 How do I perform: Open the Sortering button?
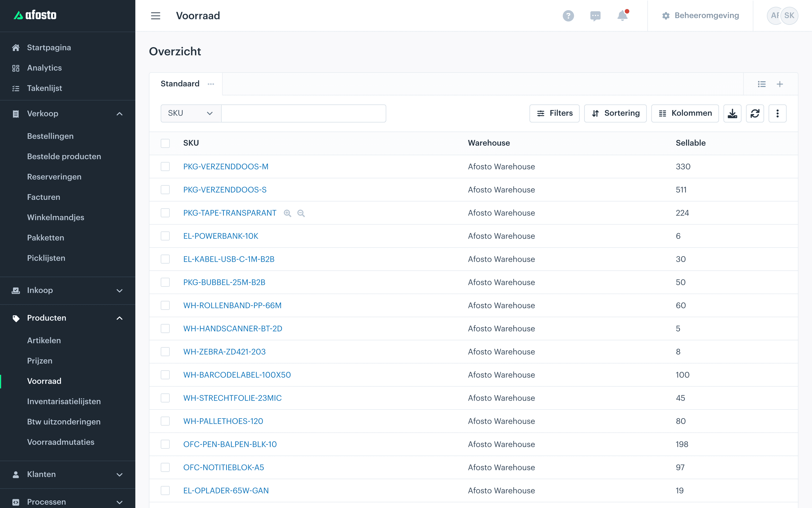[615, 114]
